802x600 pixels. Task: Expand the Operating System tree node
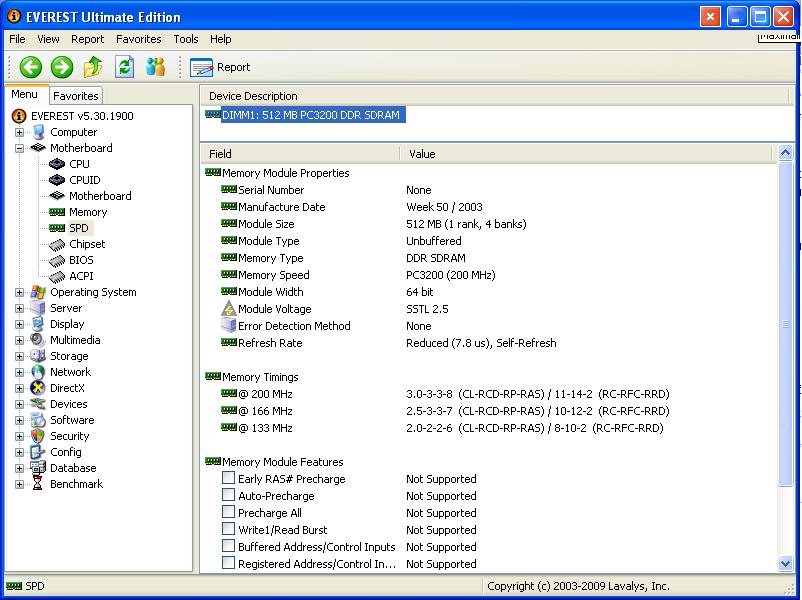pyautogui.click(x=19, y=292)
